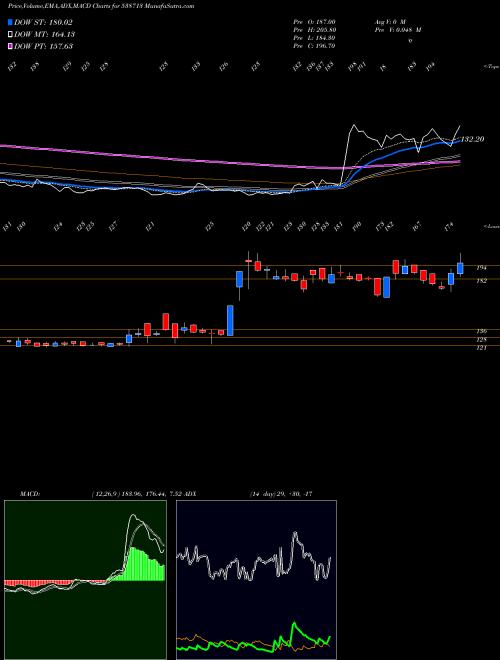Open the dark blue ADX chart panel
Screen dimensions: 500x660
pyautogui.click(x=256, y=580)
